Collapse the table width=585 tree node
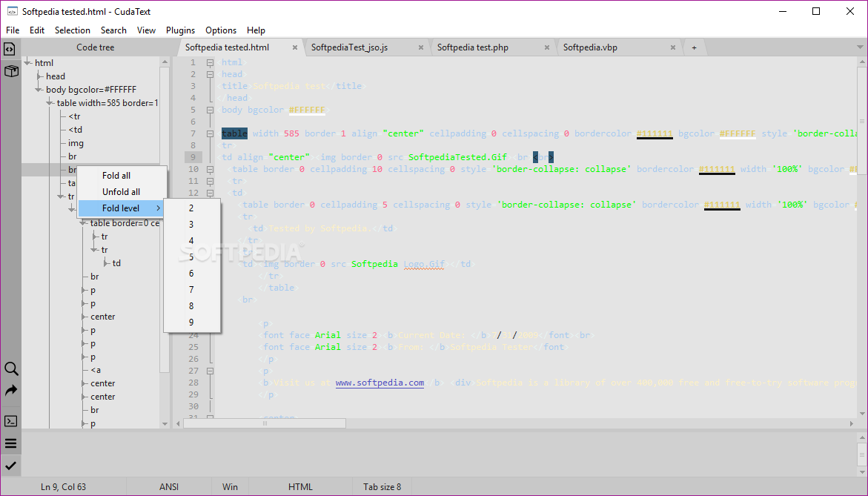Screen dimensions: 868x496 [x=50, y=103]
